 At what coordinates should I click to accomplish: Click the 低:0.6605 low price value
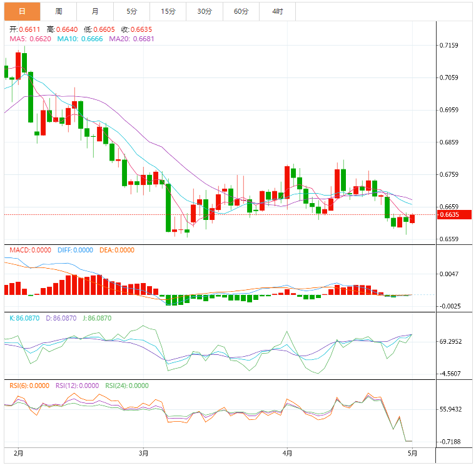click(99, 29)
